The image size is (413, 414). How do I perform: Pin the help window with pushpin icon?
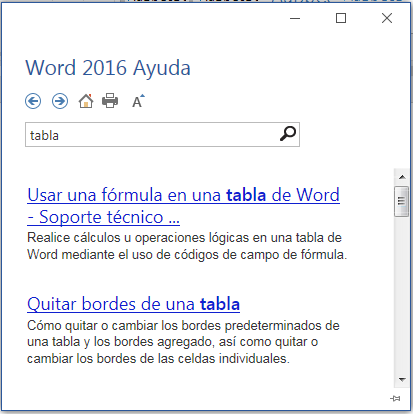[395, 398]
